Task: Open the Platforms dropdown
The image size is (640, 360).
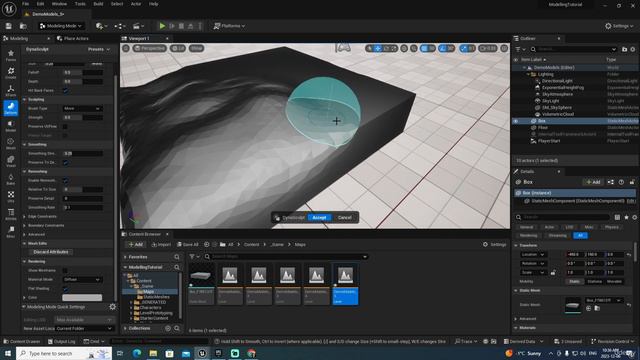Action: click(229, 26)
